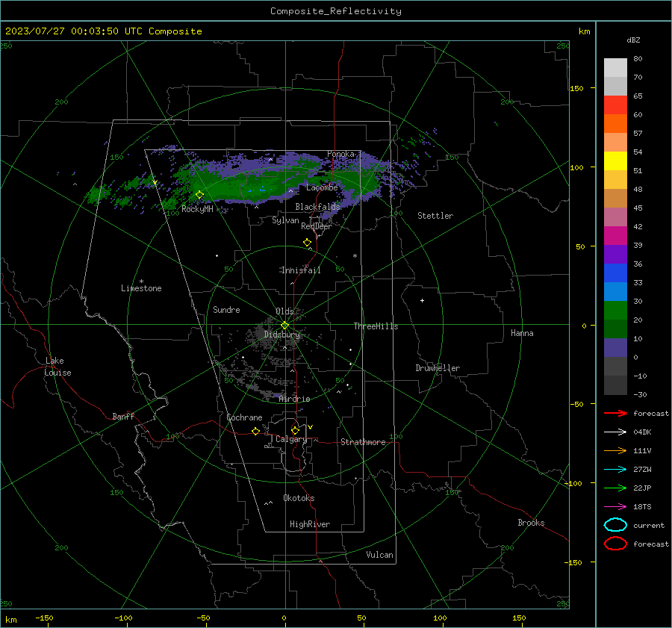
Task: Click the bright green 20-30 dBZ swatch
Action: (x=615, y=311)
